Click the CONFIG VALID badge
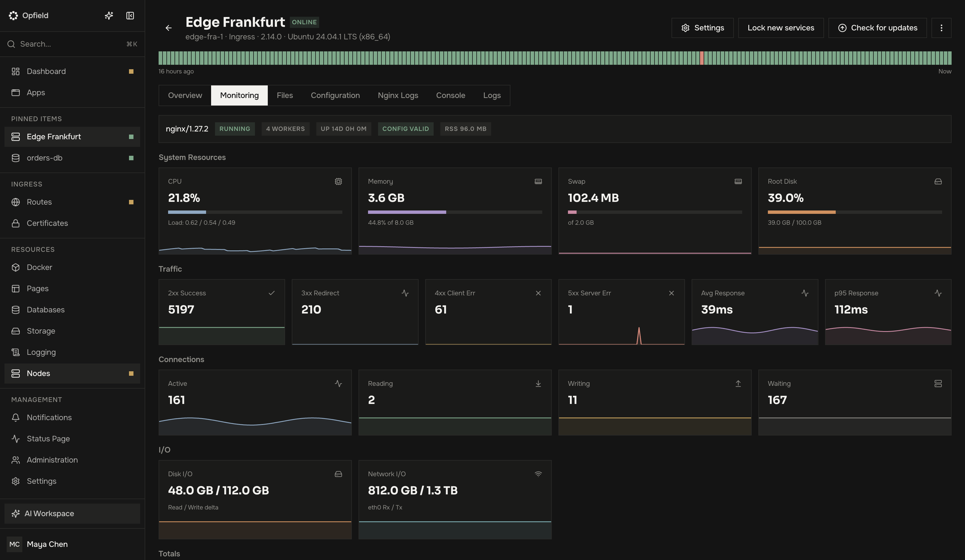The height and width of the screenshot is (560, 965). [405, 129]
